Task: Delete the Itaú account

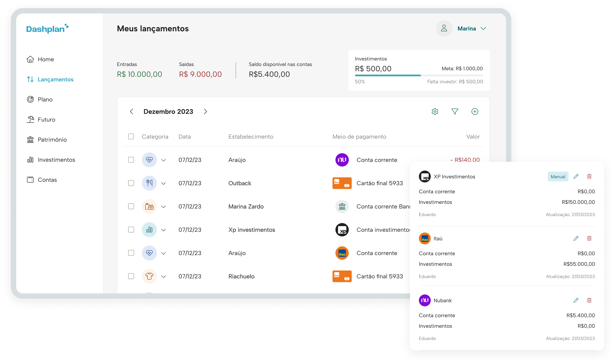Action: click(x=589, y=238)
